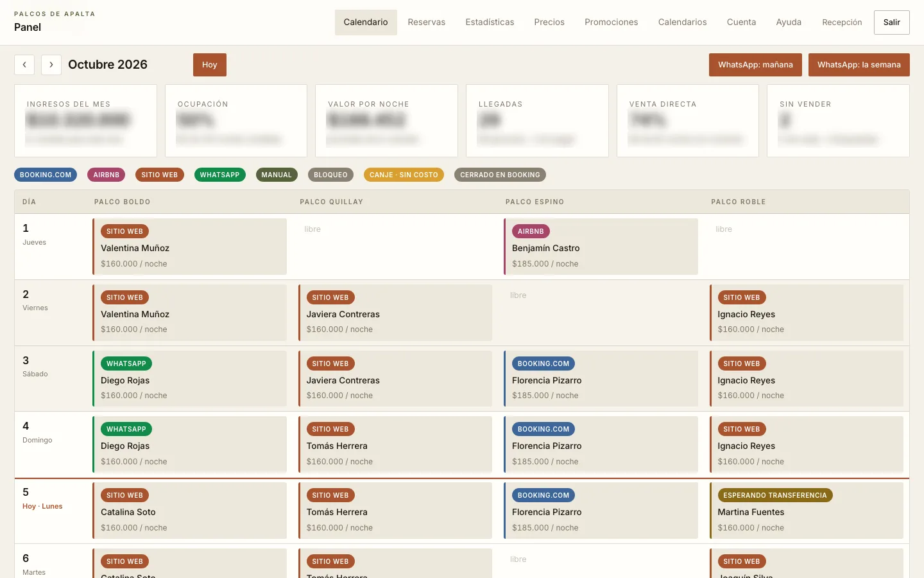Screen dimensions: 924x578
Task: Open Martina Fuentes's pending transfer booking
Action: (807, 511)
